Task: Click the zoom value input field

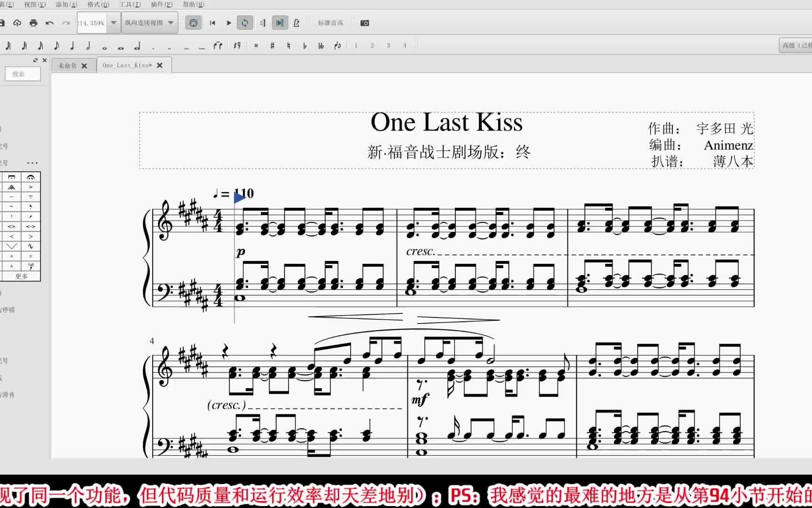Action: [93, 23]
